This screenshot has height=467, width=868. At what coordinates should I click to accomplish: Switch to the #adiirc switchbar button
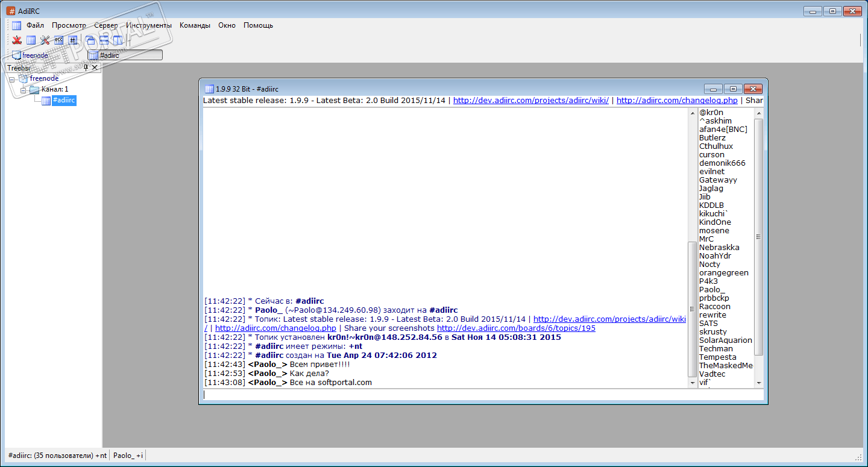tap(125, 55)
